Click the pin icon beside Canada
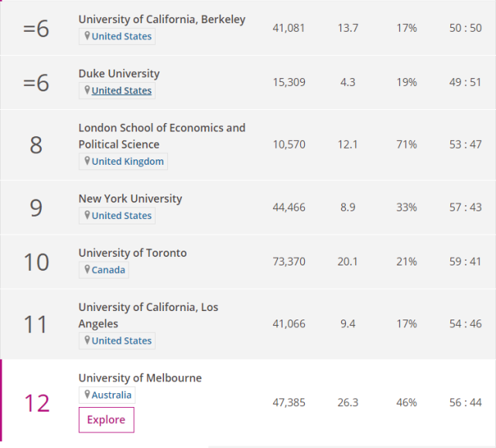This screenshot has width=496, height=448. pyautogui.click(x=87, y=270)
